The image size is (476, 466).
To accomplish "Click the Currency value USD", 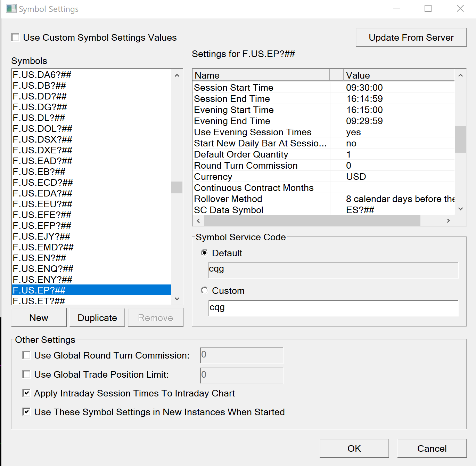I will [x=356, y=176].
